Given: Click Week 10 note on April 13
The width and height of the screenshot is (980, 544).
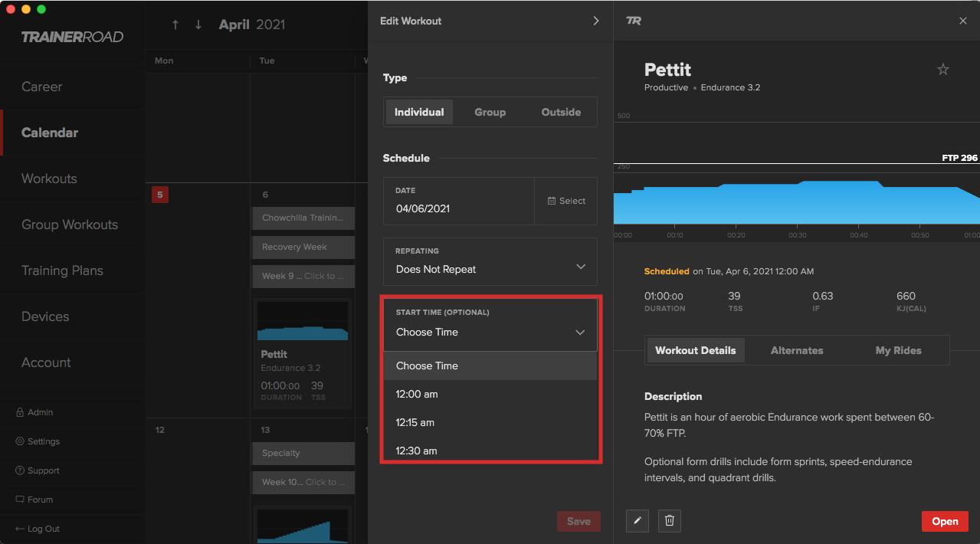Looking at the screenshot, I should pyautogui.click(x=303, y=482).
